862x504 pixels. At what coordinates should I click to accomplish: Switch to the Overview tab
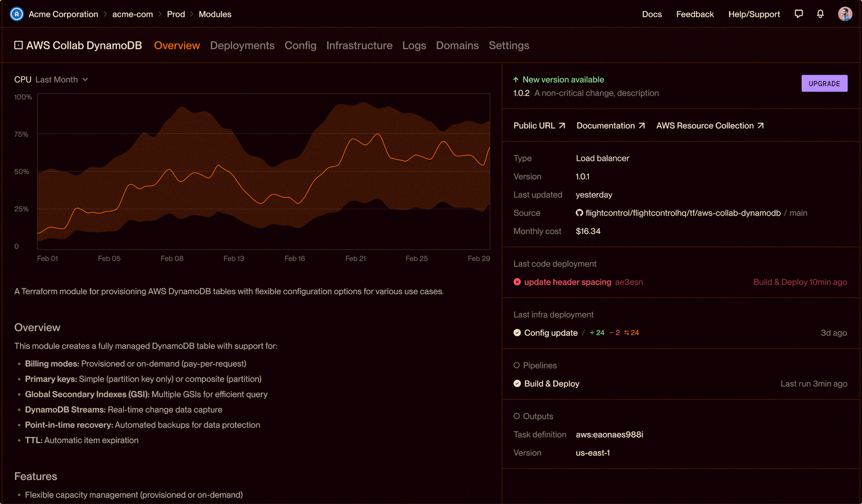click(x=177, y=45)
